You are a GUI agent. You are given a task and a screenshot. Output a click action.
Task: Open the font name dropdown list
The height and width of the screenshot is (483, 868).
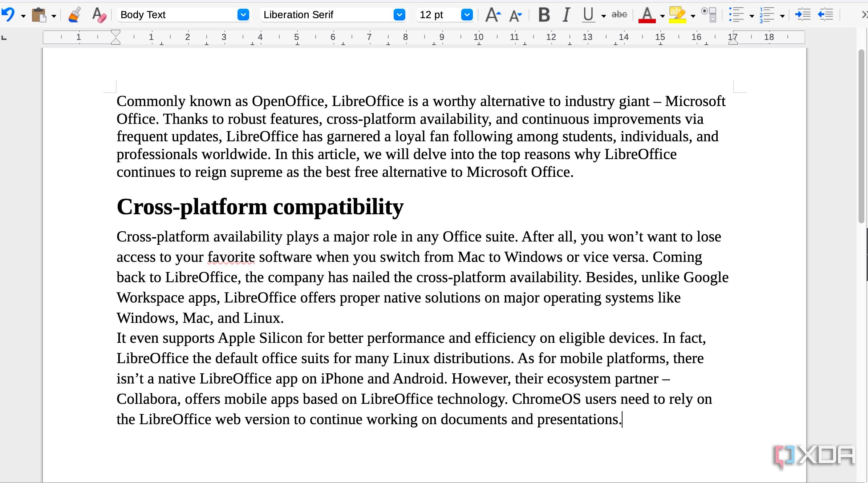pyautogui.click(x=399, y=15)
